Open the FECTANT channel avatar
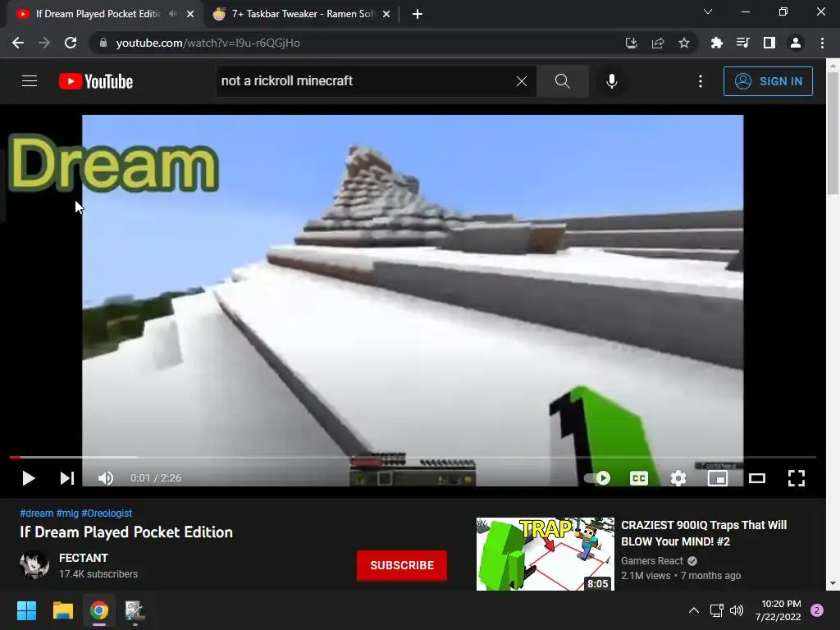The width and height of the screenshot is (840, 630). pos(34,564)
